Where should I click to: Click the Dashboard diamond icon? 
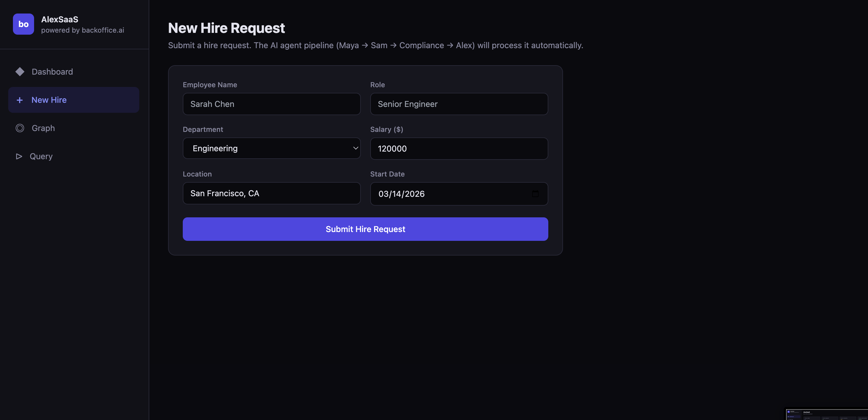tap(20, 72)
